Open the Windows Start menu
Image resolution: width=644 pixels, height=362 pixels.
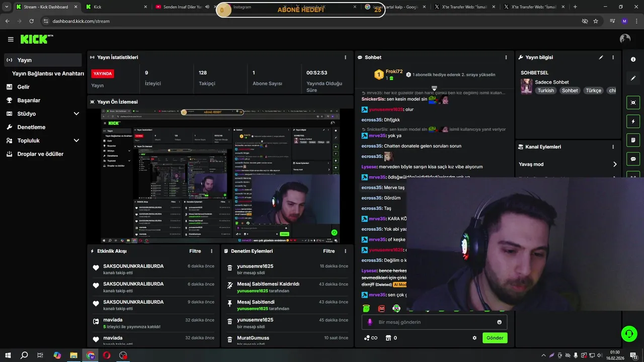(8, 355)
